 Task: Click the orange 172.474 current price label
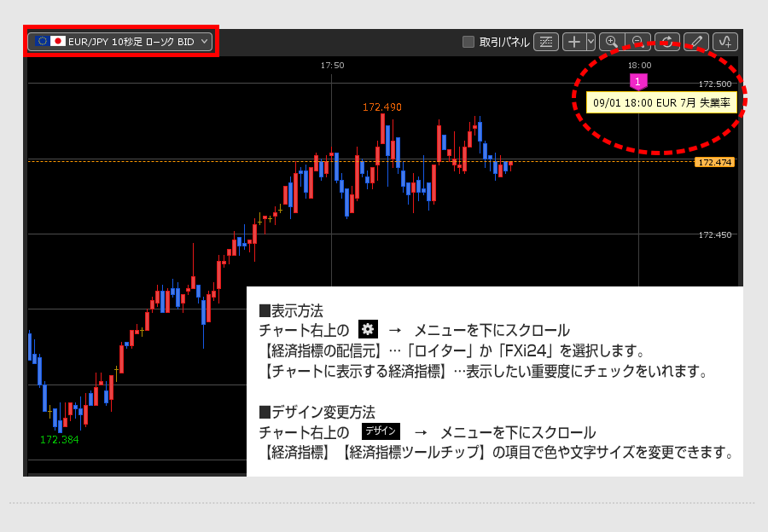point(714,162)
